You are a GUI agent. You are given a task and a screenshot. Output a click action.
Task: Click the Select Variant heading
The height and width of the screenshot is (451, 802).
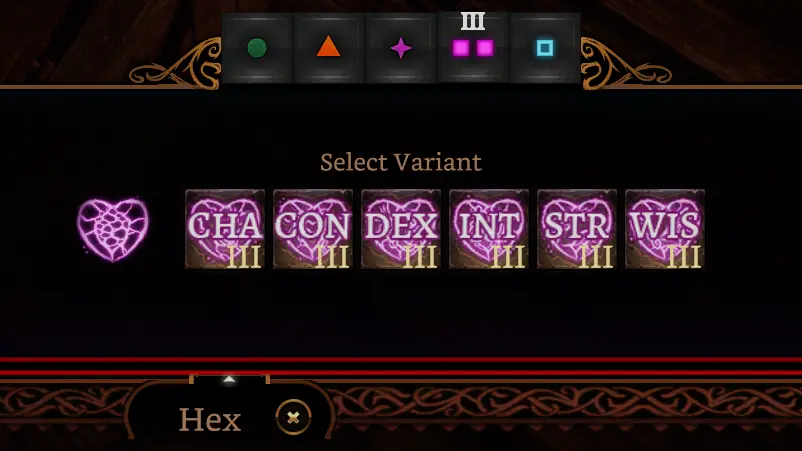[400, 162]
